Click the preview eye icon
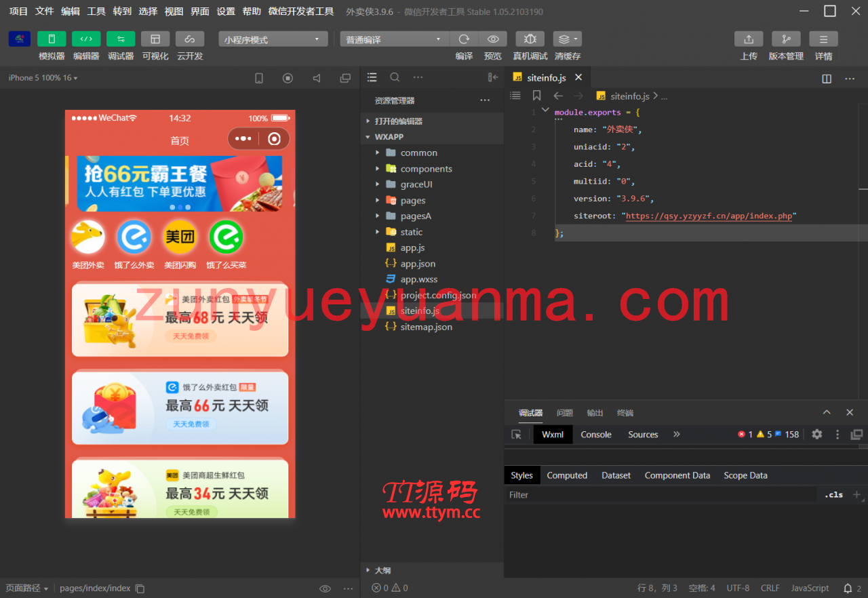Screen dimensions: 868x598 pos(493,39)
